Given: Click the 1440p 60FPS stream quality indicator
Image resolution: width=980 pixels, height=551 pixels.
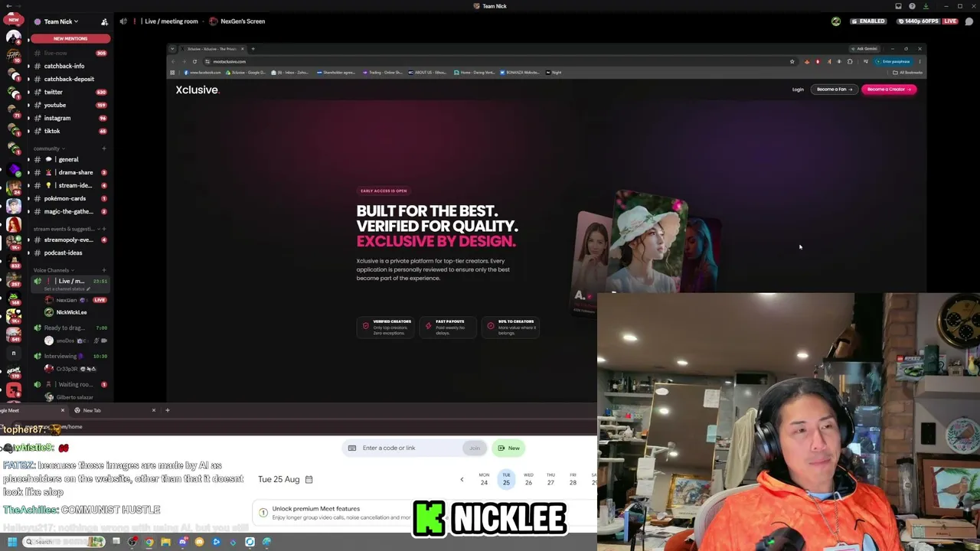Looking at the screenshot, I should 919,21.
